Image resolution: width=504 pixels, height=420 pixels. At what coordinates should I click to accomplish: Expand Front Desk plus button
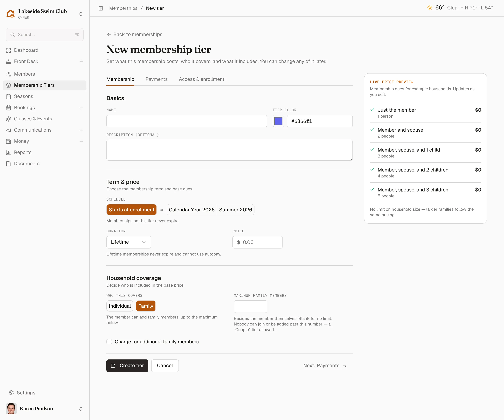(81, 62)
